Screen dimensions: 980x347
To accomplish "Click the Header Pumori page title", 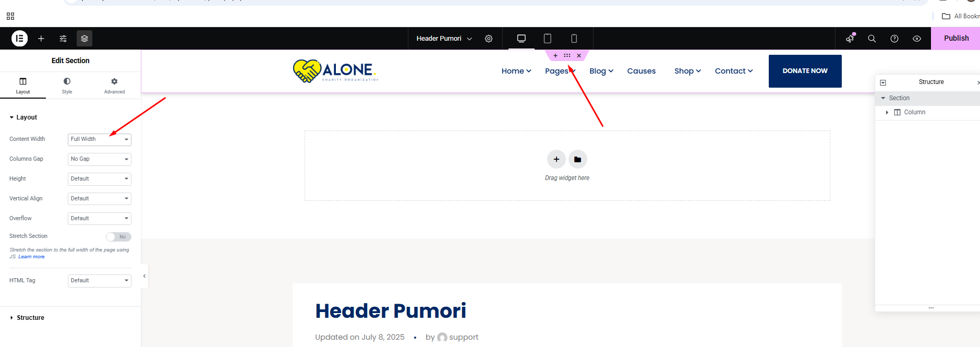I will pyautogui.click(x=391, y=311).
